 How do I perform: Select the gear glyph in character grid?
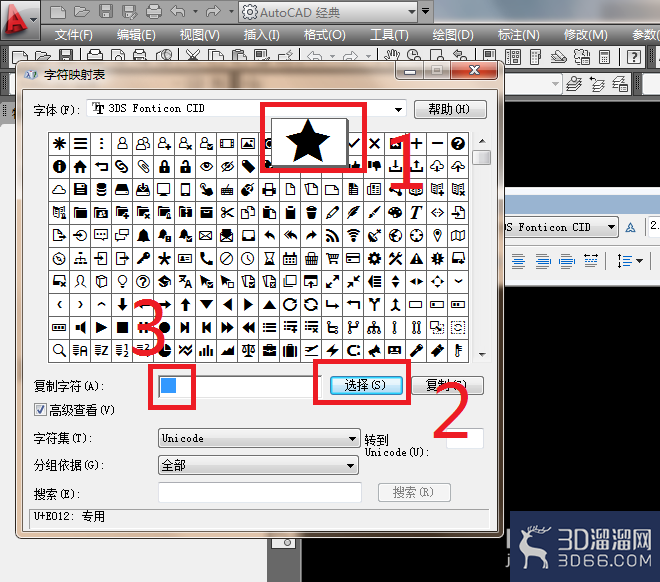(x=374, y=258)
